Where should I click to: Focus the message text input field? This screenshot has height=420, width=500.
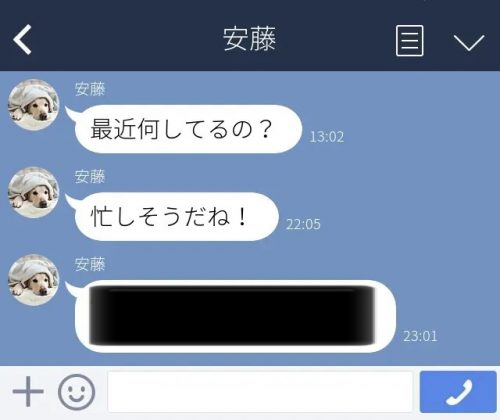pos(260,392)
